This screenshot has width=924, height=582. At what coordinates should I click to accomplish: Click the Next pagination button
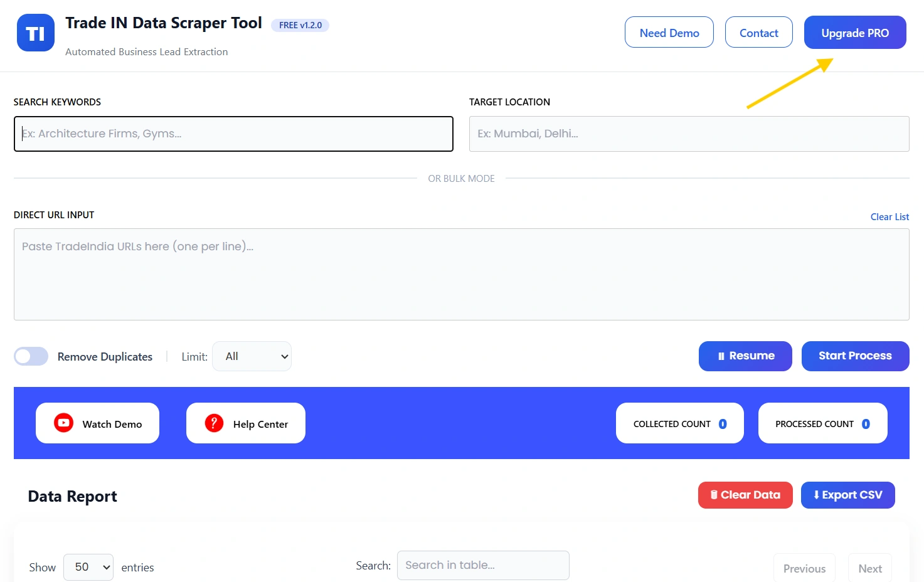pos(869,568)
